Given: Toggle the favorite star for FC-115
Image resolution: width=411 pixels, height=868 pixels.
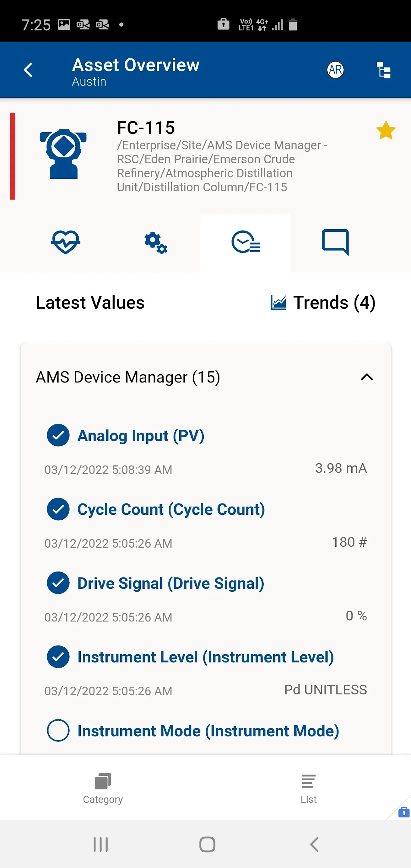Looking at the screenshot, I should coord(386,130).
